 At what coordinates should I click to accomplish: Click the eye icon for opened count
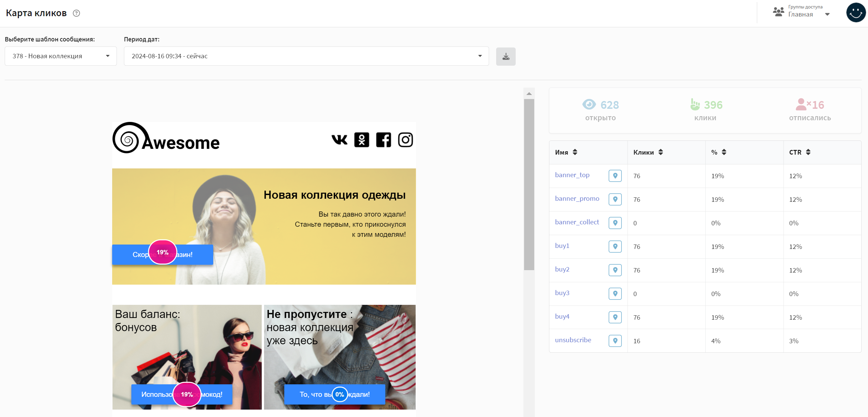(589, 104)
